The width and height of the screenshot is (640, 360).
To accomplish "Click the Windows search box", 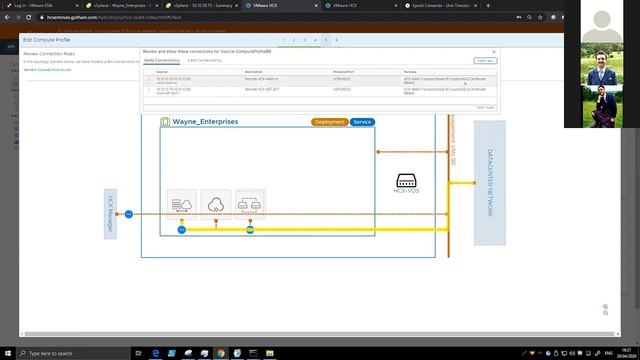I will [x=73, y=353].
